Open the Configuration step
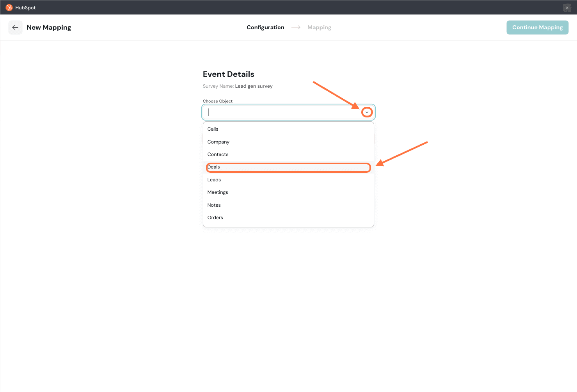The width and height of the screenshot is (577, 392). click(265, 27)
